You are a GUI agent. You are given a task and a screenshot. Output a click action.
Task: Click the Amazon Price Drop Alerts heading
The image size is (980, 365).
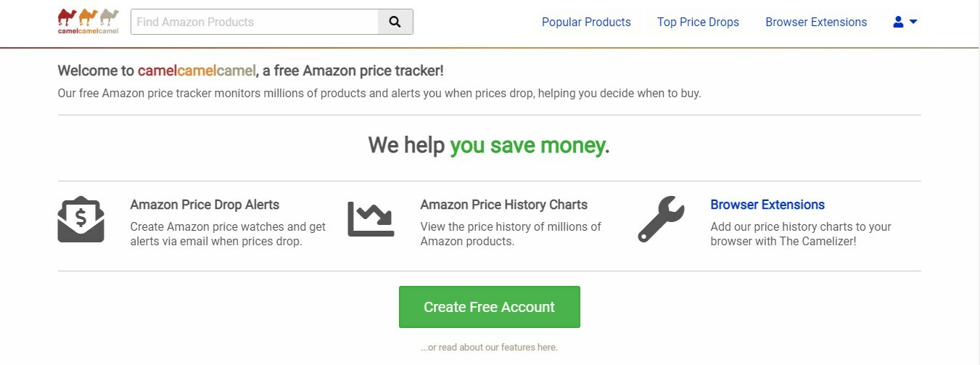coord(205,205)
